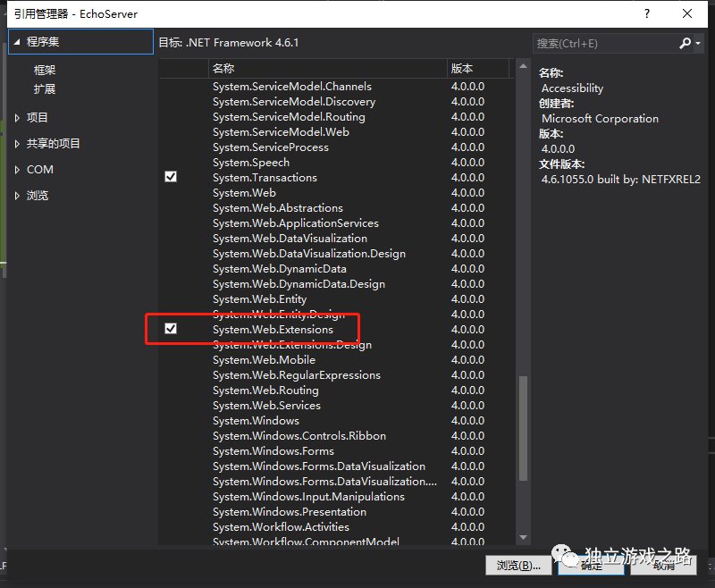Expand the 浏览 tree node

18,196
